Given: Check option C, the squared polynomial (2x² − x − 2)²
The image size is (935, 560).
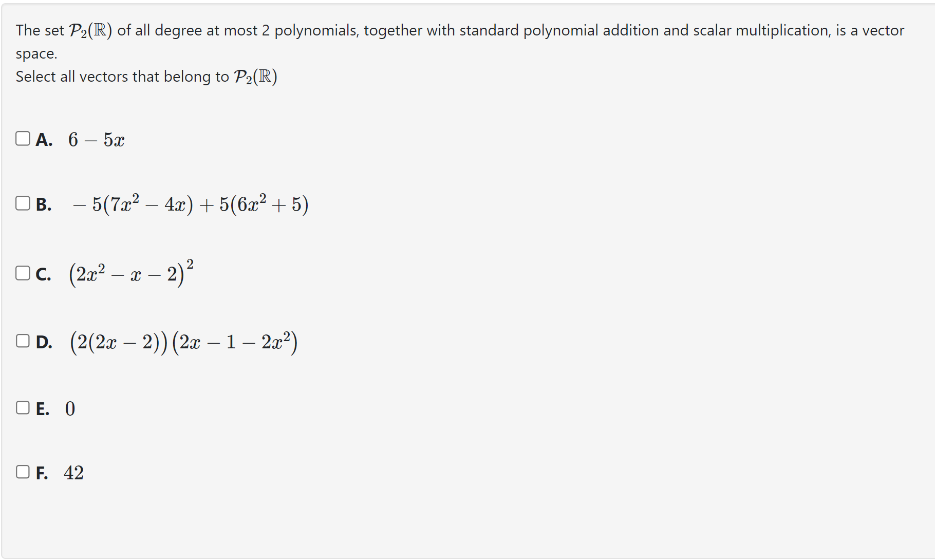Looking at the screenshot, I should (23, 273).
